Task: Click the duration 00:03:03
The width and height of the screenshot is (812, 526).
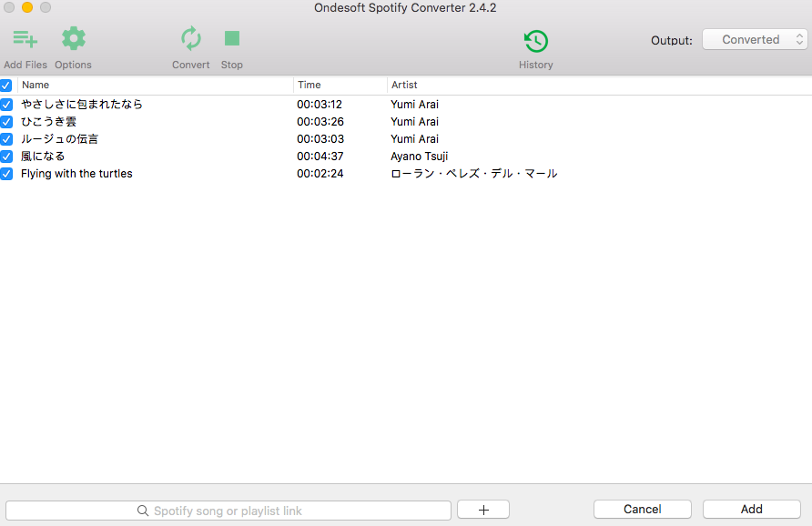Action: [x=320, y=139]
